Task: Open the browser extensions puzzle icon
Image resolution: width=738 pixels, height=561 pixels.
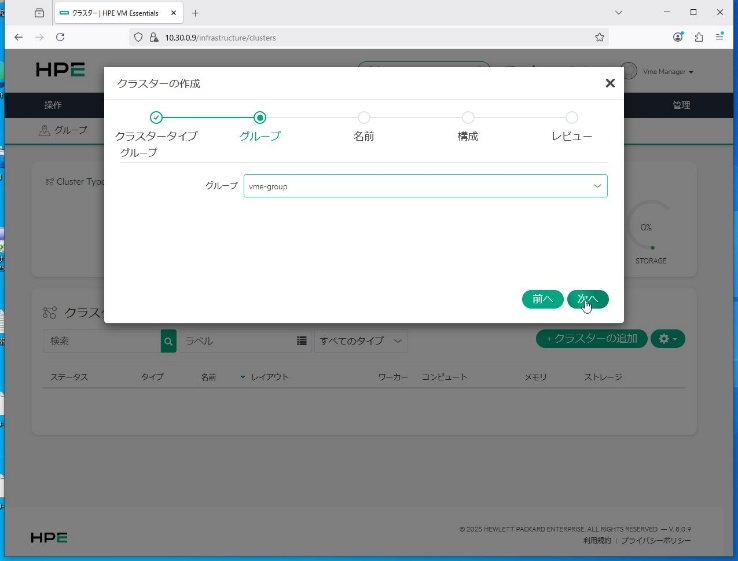Action: tap(699, 37)
